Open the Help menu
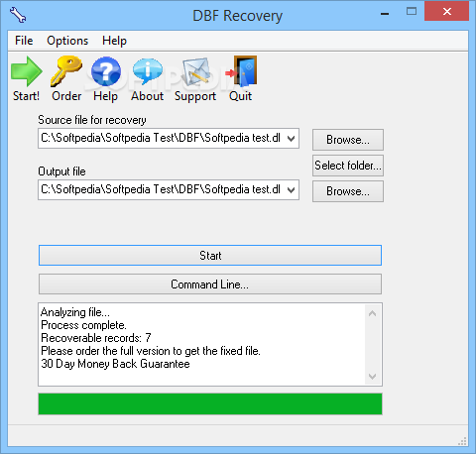Viewport: 476px width, 454px height. coord(114,41)
